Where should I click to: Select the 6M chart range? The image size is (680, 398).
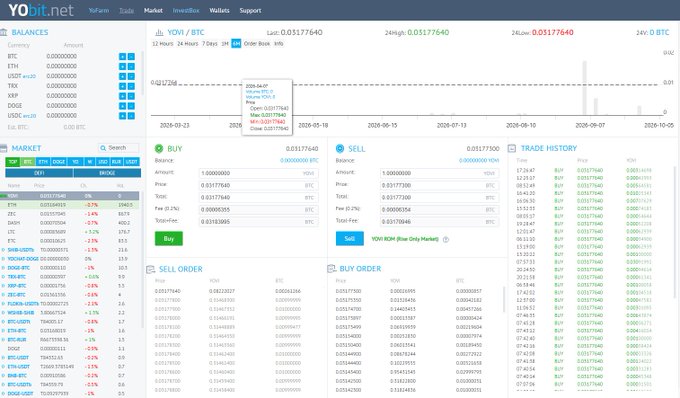[x=236, y=44]
